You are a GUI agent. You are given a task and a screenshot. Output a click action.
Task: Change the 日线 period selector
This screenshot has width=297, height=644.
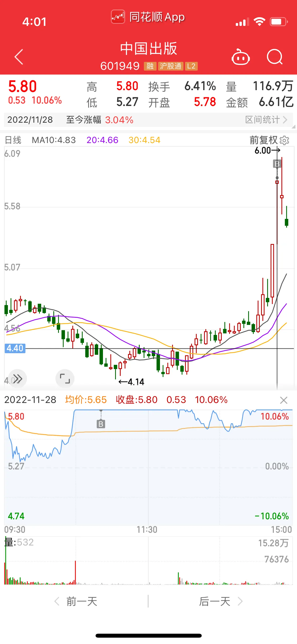pyautogui.click(x=13, y=140)
